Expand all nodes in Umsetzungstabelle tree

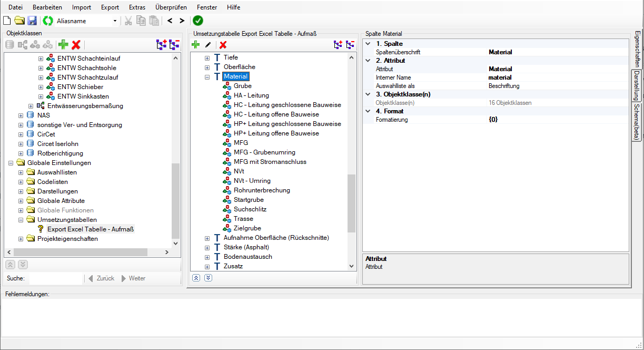coord(338,45)
